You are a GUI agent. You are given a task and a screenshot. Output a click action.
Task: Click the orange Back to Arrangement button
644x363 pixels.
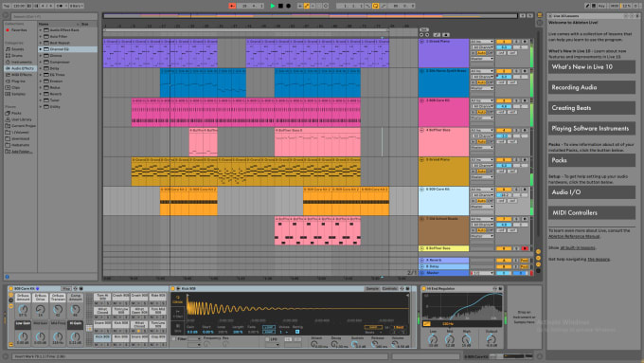232,6
